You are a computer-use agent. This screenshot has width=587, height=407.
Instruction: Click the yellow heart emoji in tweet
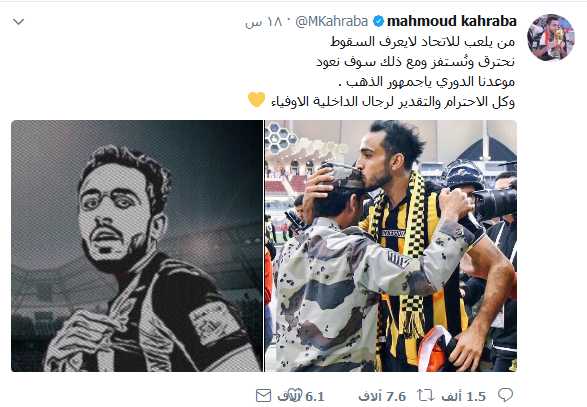click(x=256, y=100)
